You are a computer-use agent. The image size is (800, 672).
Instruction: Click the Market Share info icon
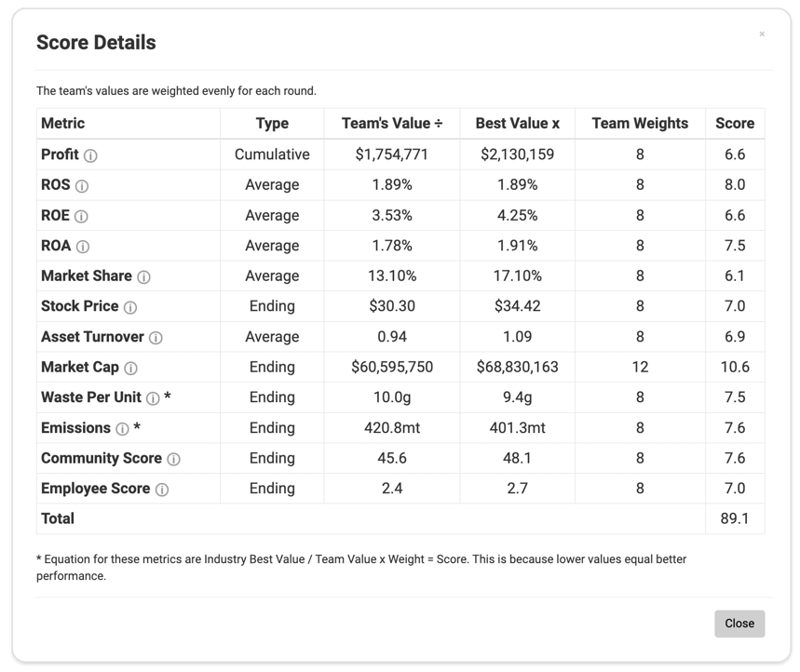pyautogui.click(x=143, y=277)
